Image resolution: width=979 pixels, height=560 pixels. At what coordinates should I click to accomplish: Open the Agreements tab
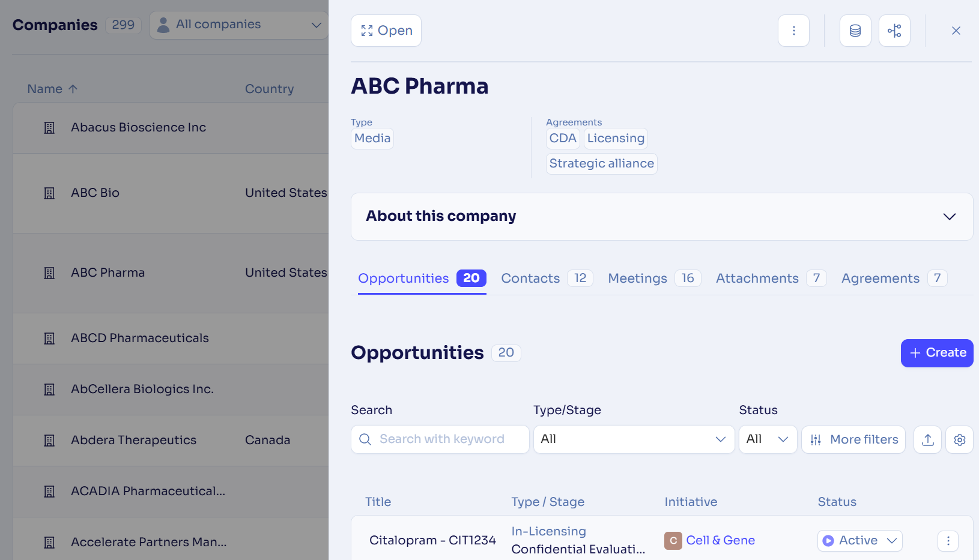pos(894,278)
